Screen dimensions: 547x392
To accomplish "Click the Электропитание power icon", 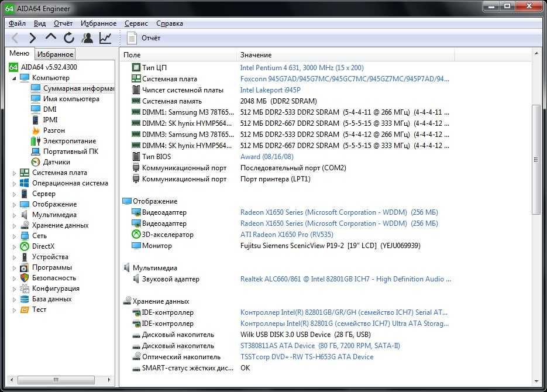I will tap(36, 141).
